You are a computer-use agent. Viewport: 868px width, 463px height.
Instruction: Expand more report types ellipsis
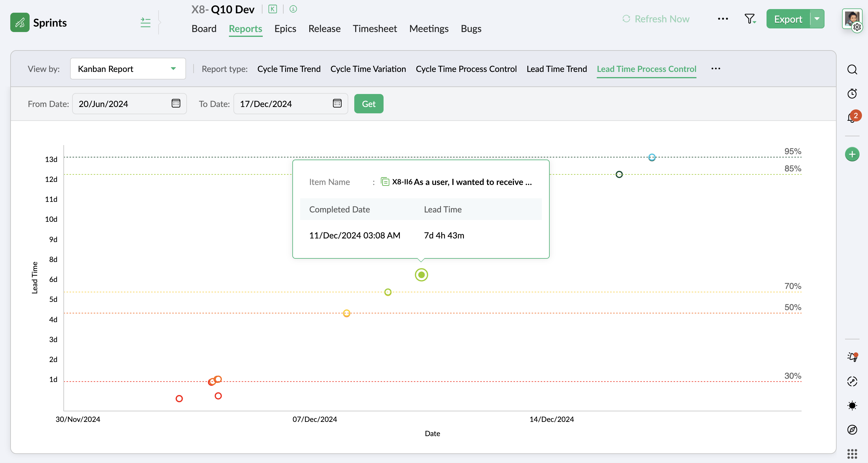(716, 69)
